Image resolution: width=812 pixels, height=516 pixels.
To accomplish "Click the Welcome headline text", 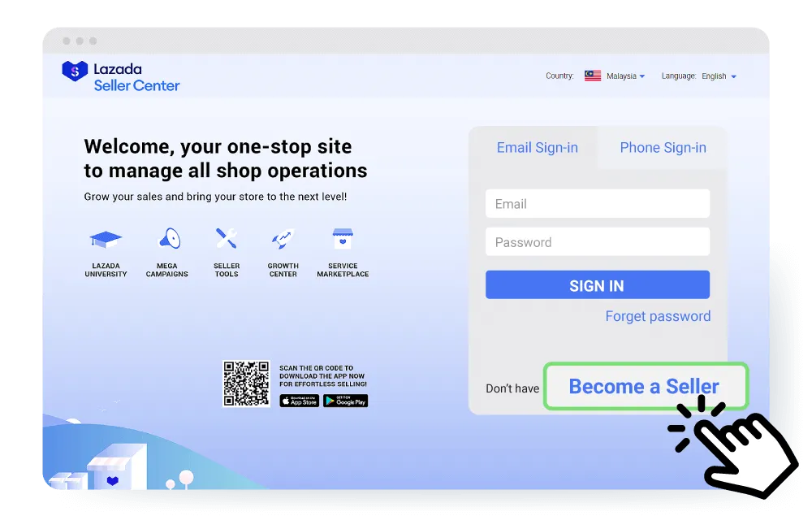I will point(225,158).
